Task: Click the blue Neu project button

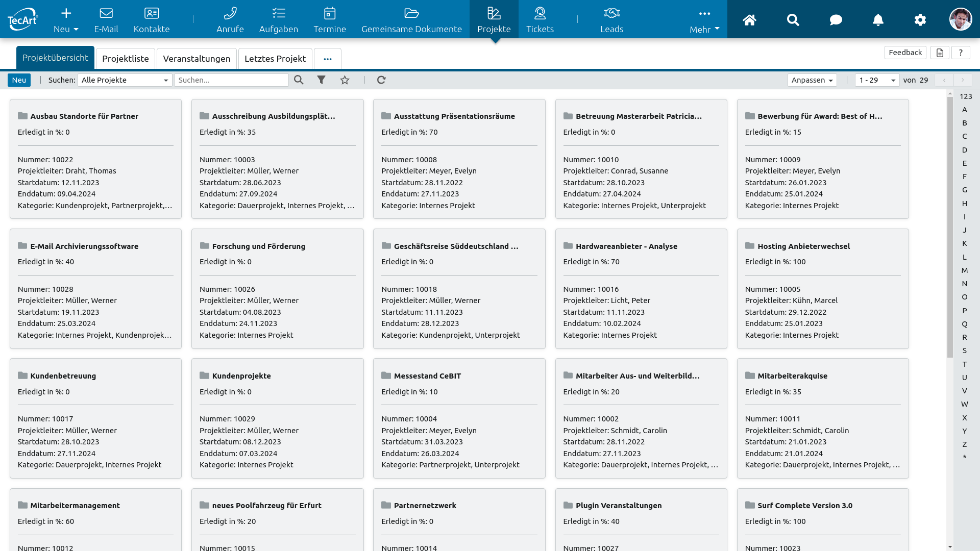Action: click(19, 80)
